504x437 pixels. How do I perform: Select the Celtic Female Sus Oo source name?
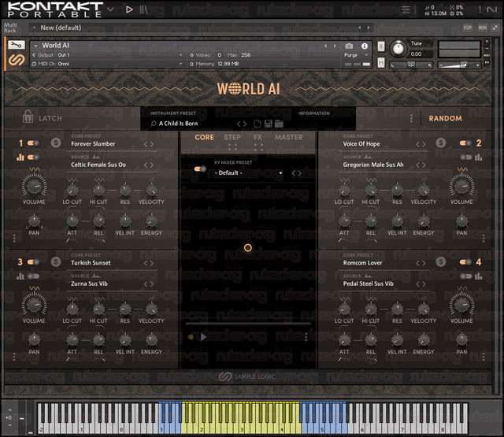click(98, 165)
